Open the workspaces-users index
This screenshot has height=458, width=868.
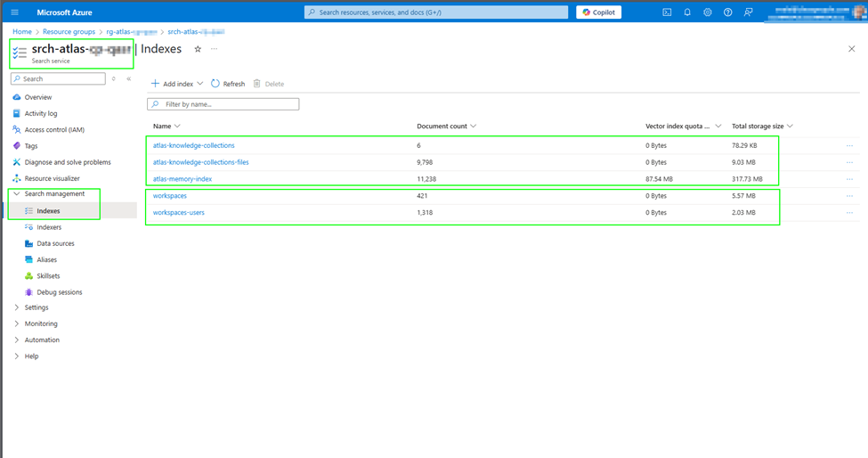pyautogui.click(x=178, y=213)
